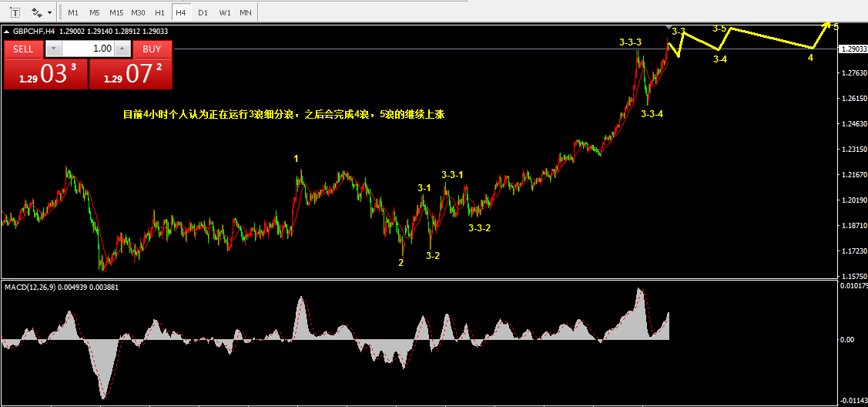868x407 pixels.
Task: Select the "3-4" forecast wave label
Action: tap(719, 59)
